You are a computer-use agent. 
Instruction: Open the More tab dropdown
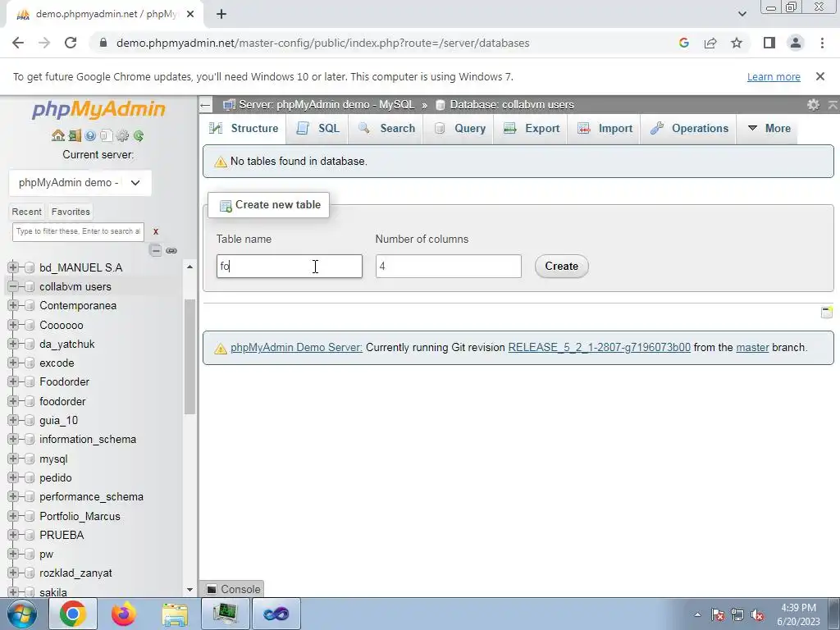(x=769, y=129)
